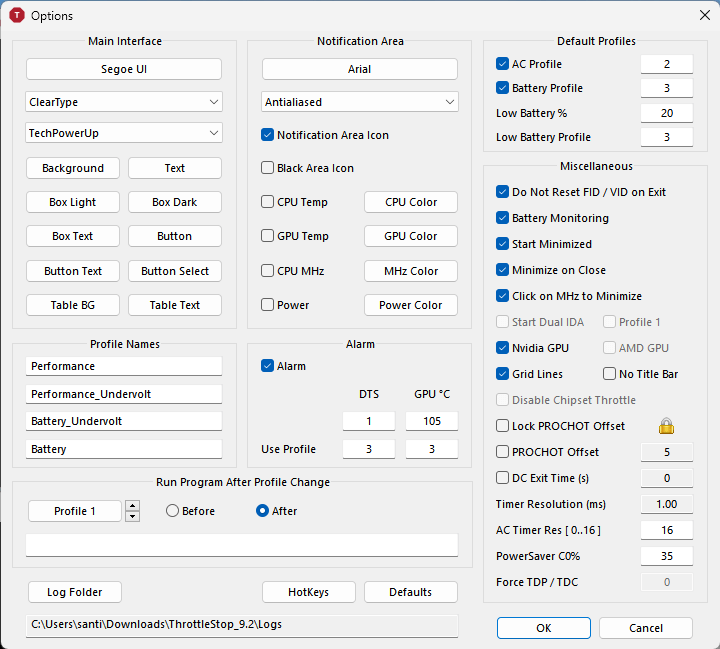
Task: Click the Table Text button
Action: tap(175, 305)
